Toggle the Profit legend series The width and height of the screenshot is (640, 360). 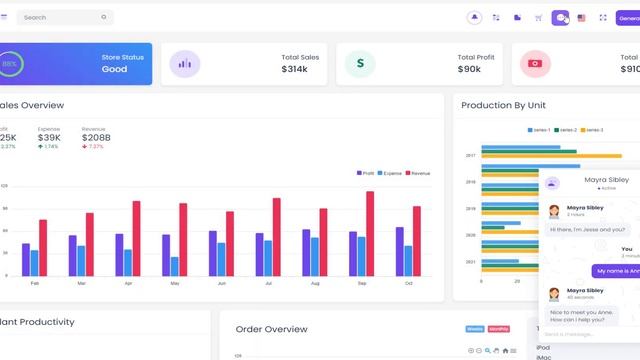coord(365,173)
